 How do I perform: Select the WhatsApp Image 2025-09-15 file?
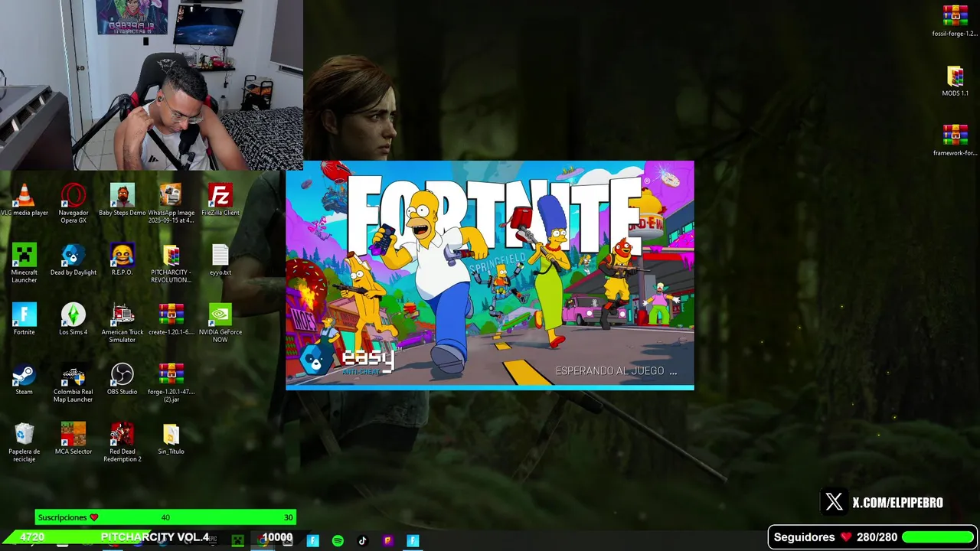tap(171, 204)
